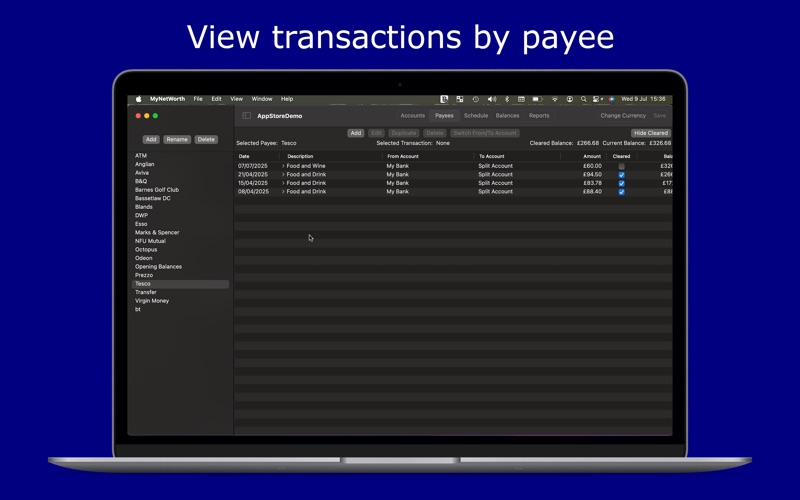Viewport: 800px width, 500px height.
Task: Click the Description column header
Action: coord(300,157)
